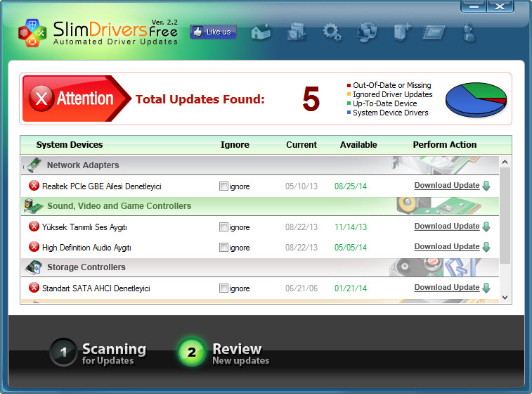Image resolution: width=532 pixels, height=394 pixels.
Task: Tick ignore checkbox for Realtek PCIe GBE
Action: click(x=223, y=186)
